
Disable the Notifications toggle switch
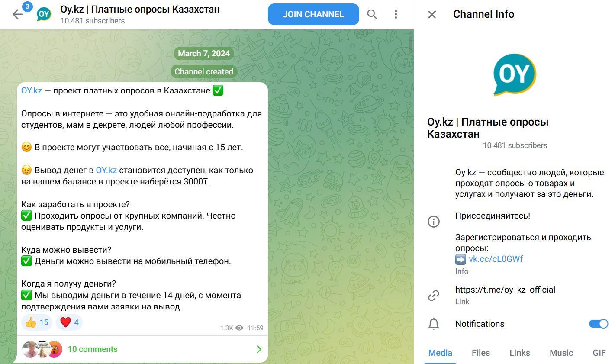pos(598,323)
